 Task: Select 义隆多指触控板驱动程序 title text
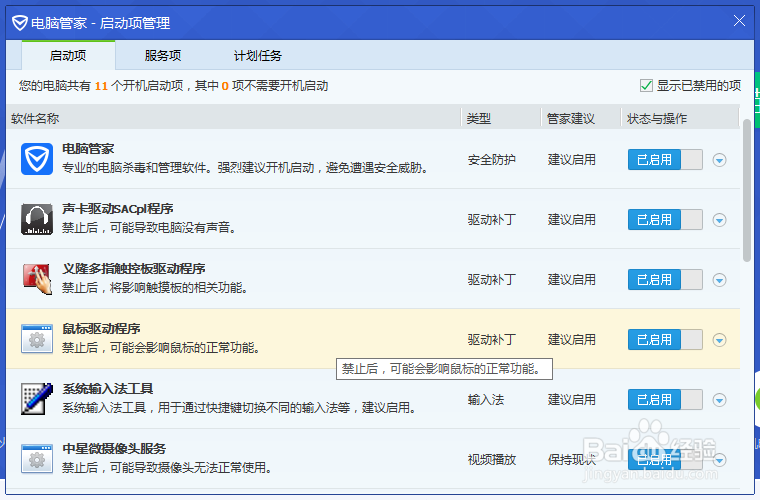pyautogui.click(x=134, y=269)
